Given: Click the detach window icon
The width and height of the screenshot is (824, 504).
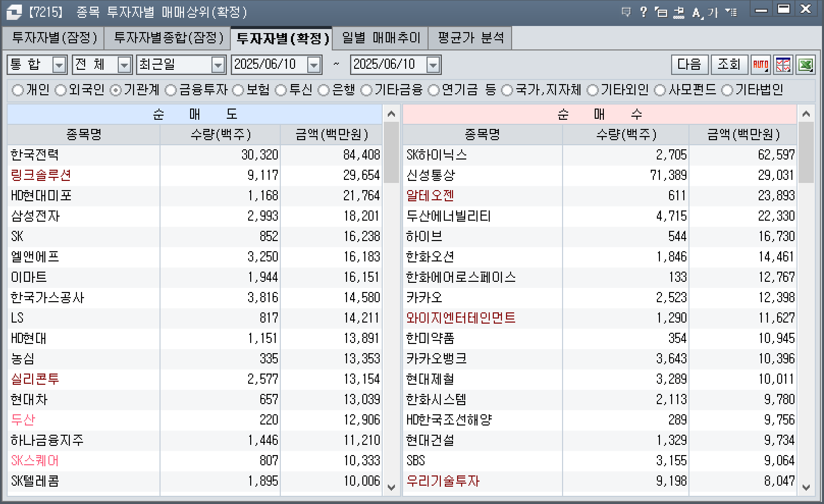Looking at the screenshot, I should pos(661,12).
